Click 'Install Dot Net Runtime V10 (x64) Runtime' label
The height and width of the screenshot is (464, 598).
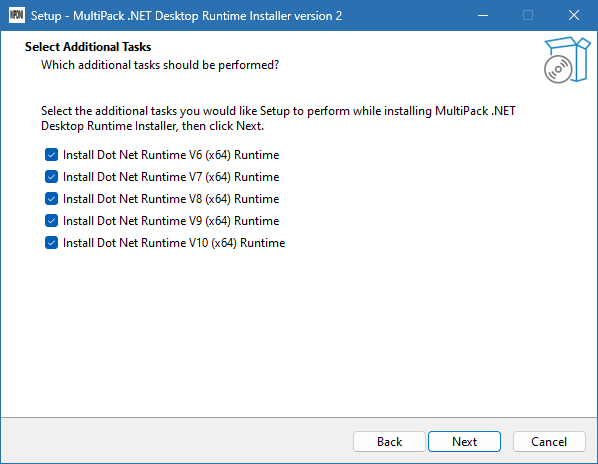[174, 243]
